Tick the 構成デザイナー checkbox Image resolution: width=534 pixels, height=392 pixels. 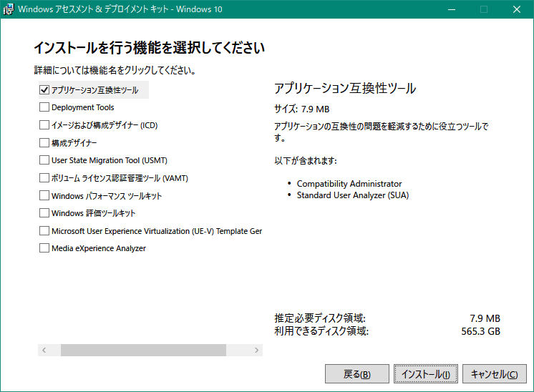44,142
